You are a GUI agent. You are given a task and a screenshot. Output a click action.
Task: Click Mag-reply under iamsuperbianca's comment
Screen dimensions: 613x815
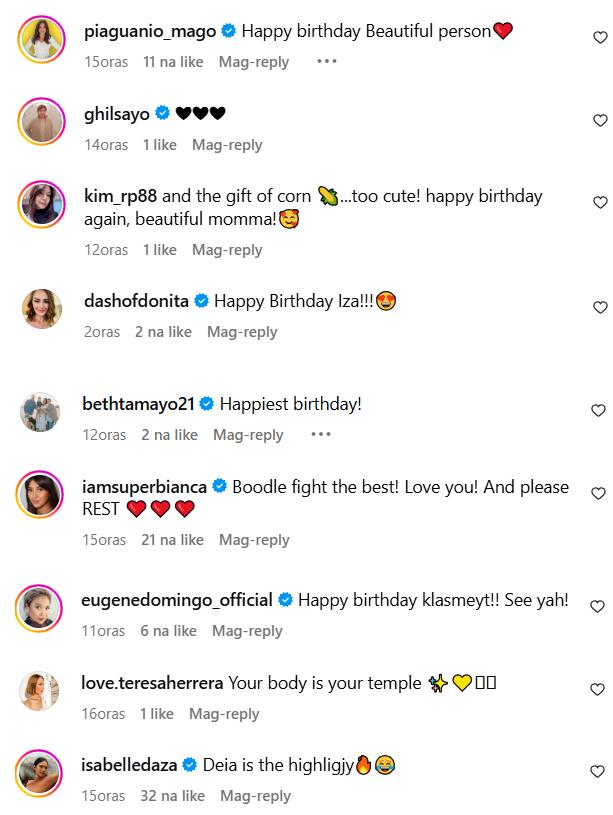tap(254, 540)
